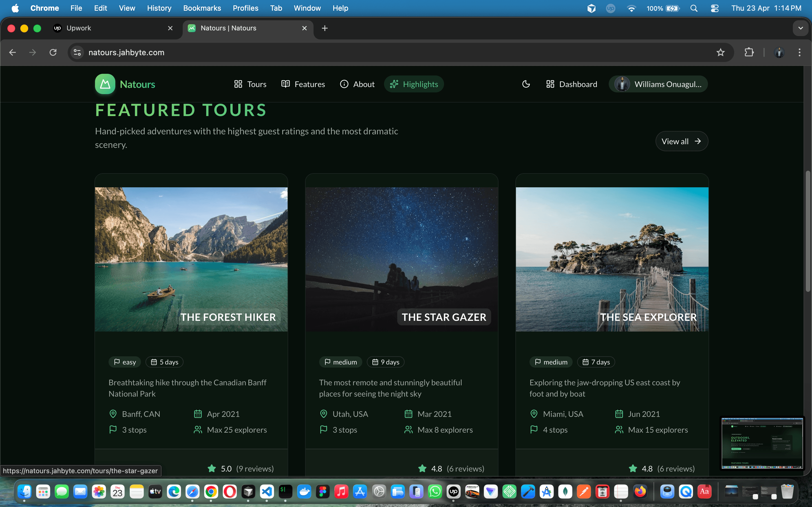Click the page reload icon

click(53, 52)
